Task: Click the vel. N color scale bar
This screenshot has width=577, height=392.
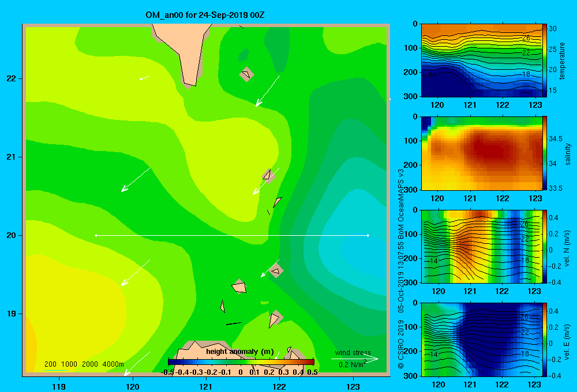Action: point(545,246)
